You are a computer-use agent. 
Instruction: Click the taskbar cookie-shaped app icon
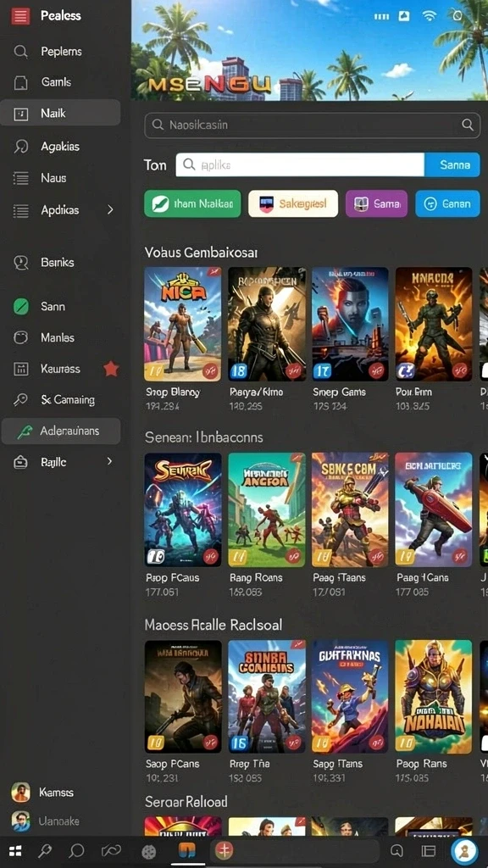pos(148,851)
